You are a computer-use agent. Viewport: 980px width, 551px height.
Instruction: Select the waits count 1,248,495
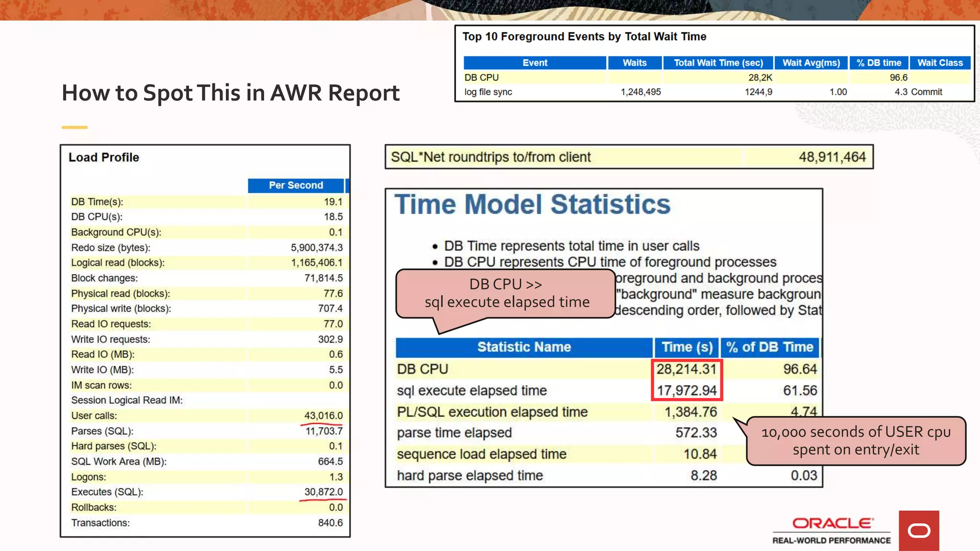(641, 92)
